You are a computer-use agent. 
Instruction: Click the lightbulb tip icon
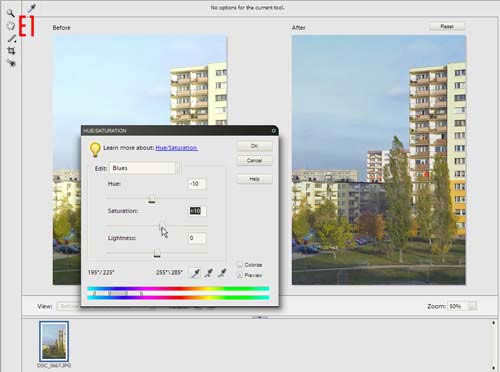95,149
